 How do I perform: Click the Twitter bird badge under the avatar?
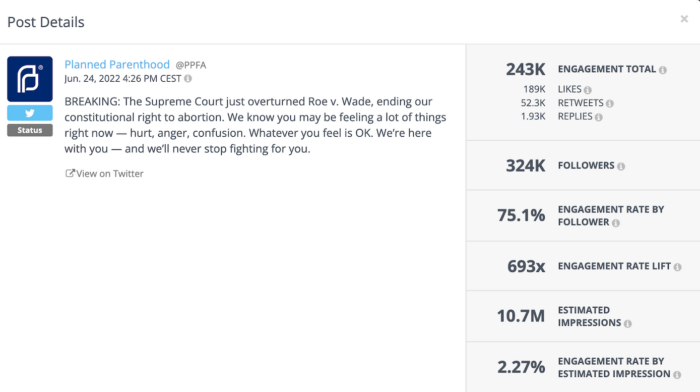coord(30,113)
